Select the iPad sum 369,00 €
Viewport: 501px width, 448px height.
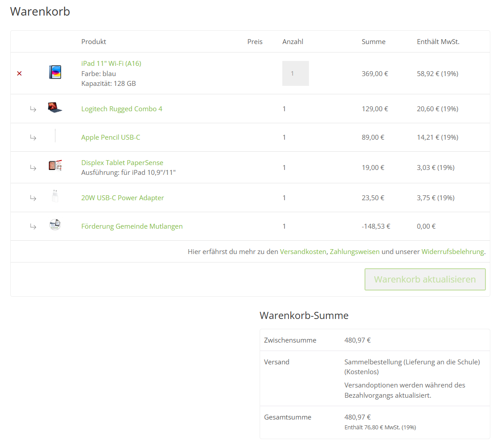tap(375, 73)
